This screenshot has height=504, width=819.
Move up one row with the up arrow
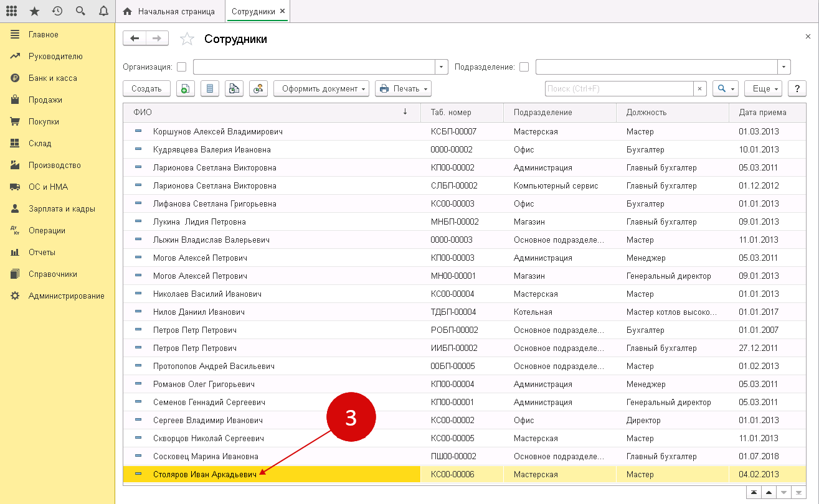[x=768, y=492]
